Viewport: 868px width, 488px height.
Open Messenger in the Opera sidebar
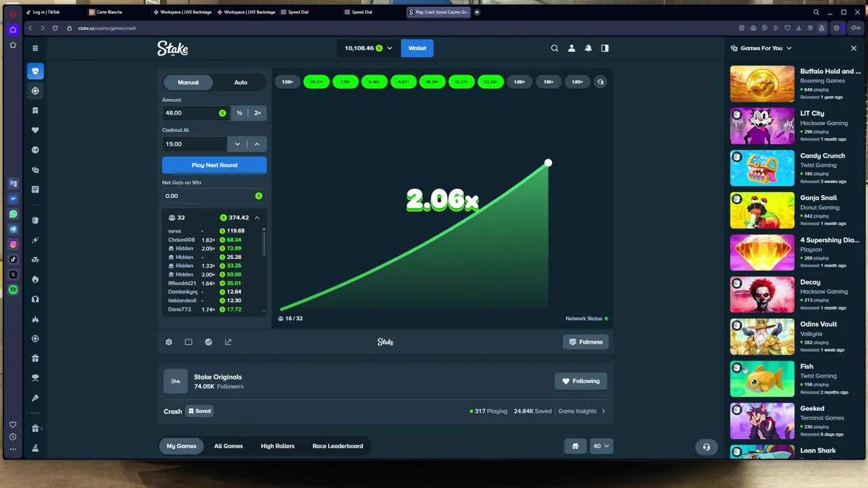[13, 199]
